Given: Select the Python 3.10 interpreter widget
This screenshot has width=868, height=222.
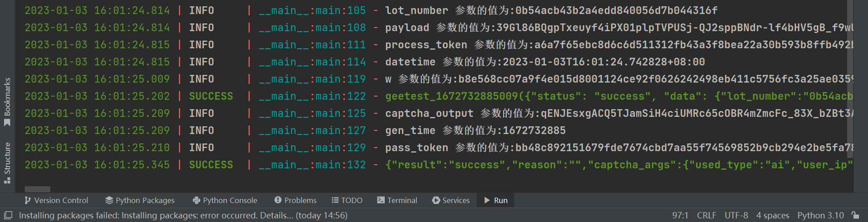Looking at the screenshot, I should pyautogui.click(x=820, y=215).
